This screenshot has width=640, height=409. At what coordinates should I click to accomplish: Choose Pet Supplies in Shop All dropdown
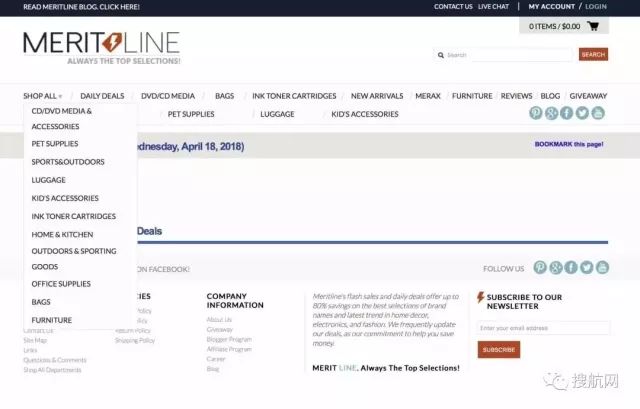click(55, 144)
